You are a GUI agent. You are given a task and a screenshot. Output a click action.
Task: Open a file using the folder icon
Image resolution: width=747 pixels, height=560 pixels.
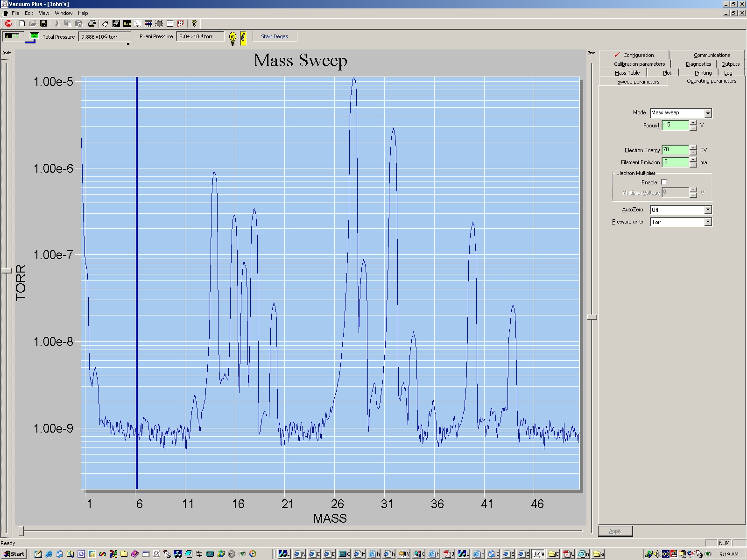pos(33,23)
